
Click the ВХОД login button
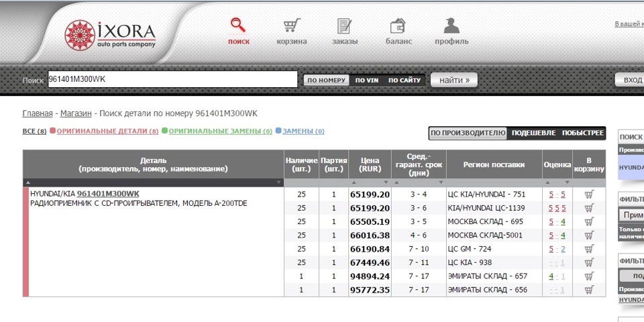click(x=631, y=80)
